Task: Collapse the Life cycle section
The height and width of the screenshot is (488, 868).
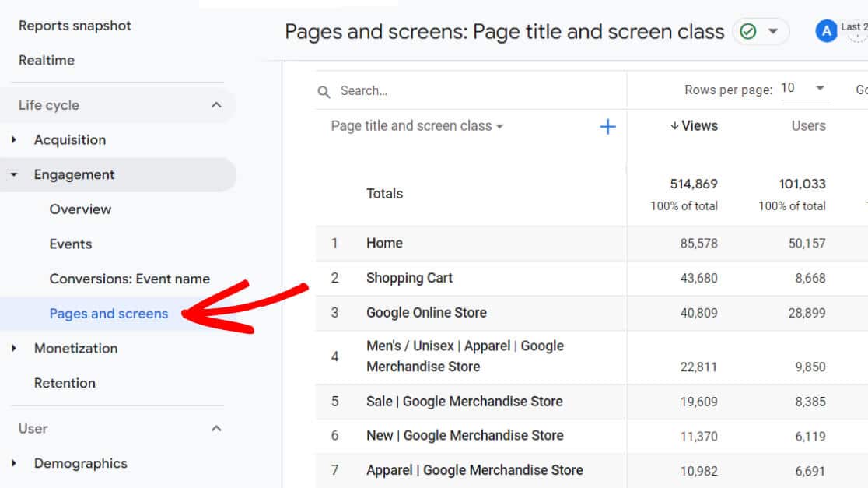Action: pyautogui.click(x=219, y=104)
